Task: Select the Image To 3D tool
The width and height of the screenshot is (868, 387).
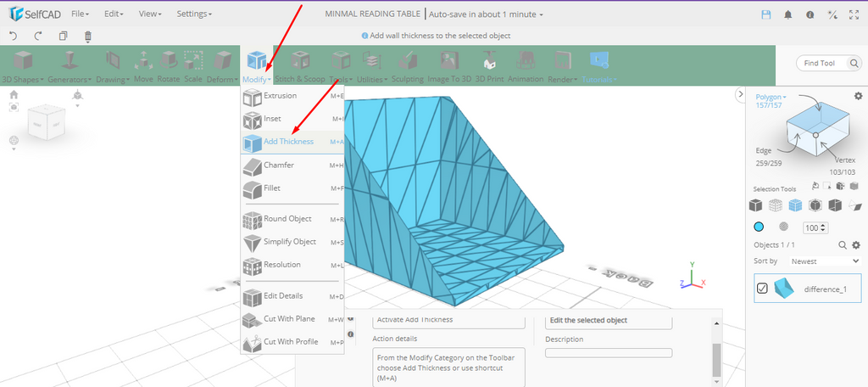Action: pyautogui.click(x=448, y=64)
